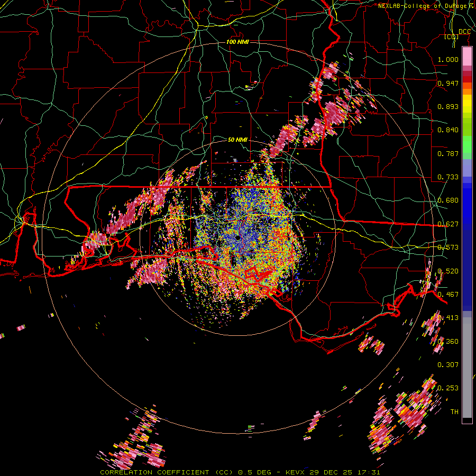476x476 pixels.
Task: Click the KEVX radar site at the rings' center
Action: 237,237
